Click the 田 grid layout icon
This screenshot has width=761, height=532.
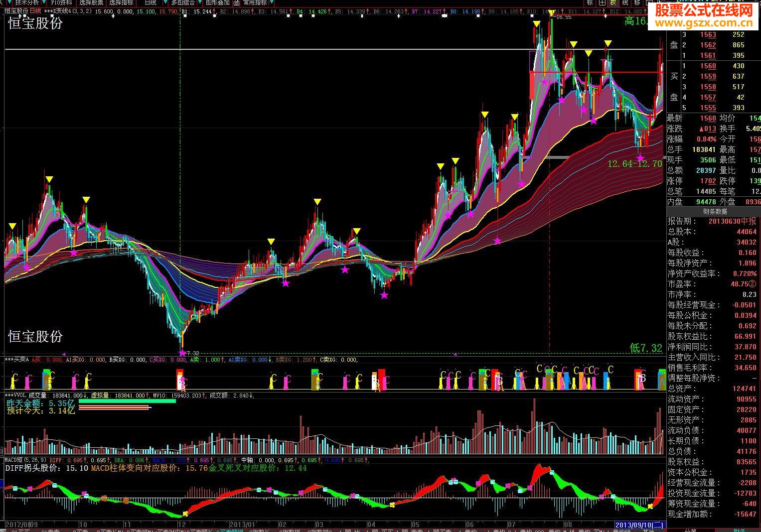[602, 2]
